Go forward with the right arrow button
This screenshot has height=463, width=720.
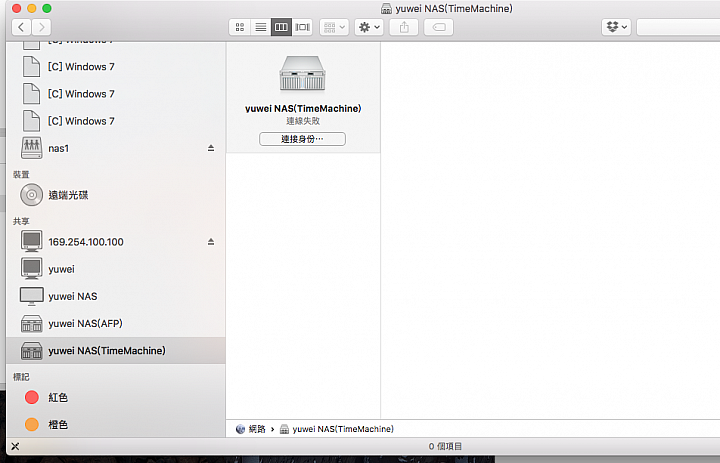(41, 27)
